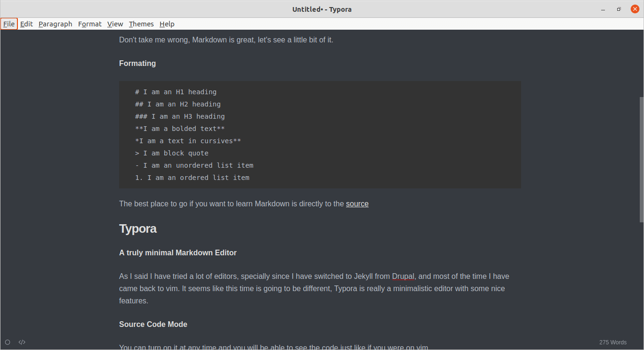Click code line "**I am a bolded text**"
The image size is (644, 350).
click(180, 129)
